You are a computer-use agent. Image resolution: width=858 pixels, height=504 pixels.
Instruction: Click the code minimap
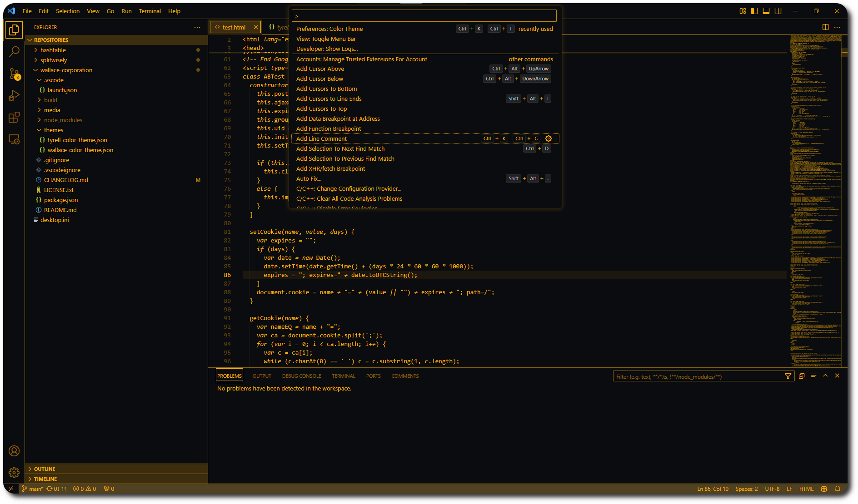(815, 201)
